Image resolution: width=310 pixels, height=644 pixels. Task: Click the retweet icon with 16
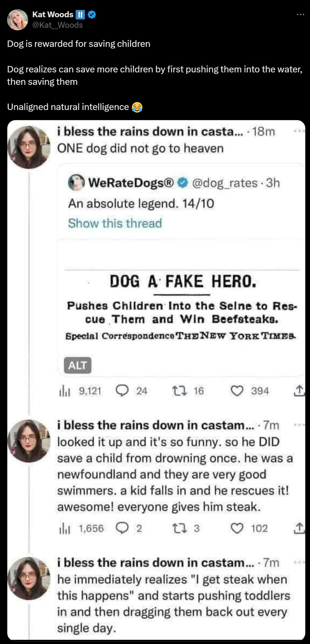coord(179,391)
